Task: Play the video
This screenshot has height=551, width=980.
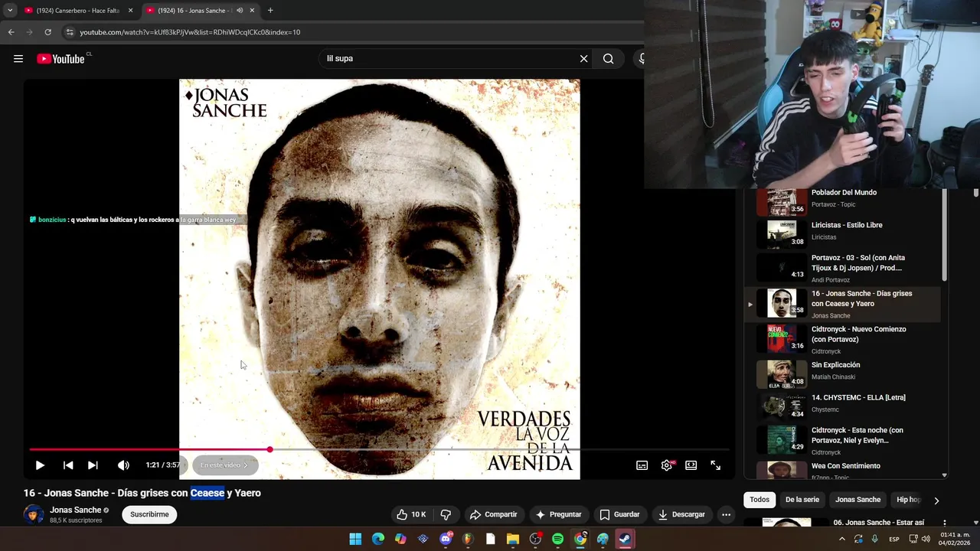Action: 40,465
